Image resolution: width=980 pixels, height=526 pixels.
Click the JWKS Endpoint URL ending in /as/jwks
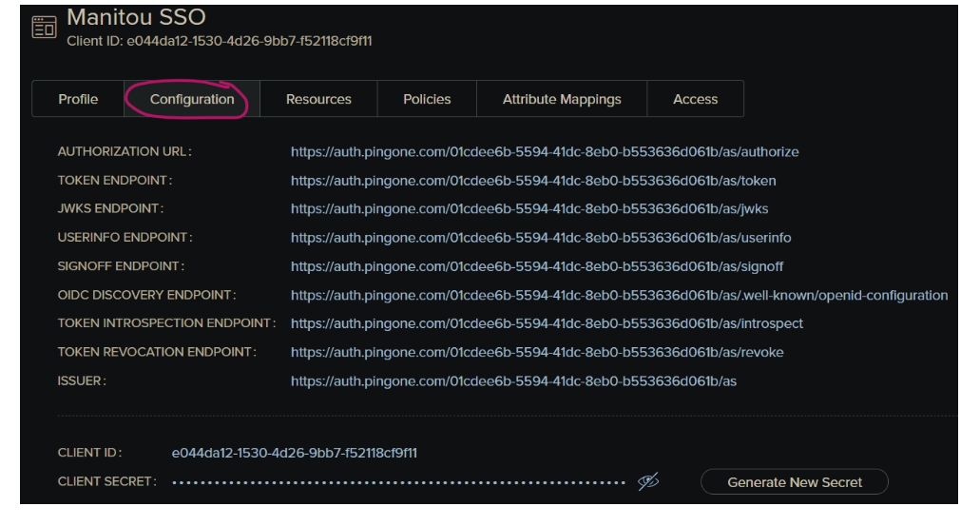coord(529,209)
